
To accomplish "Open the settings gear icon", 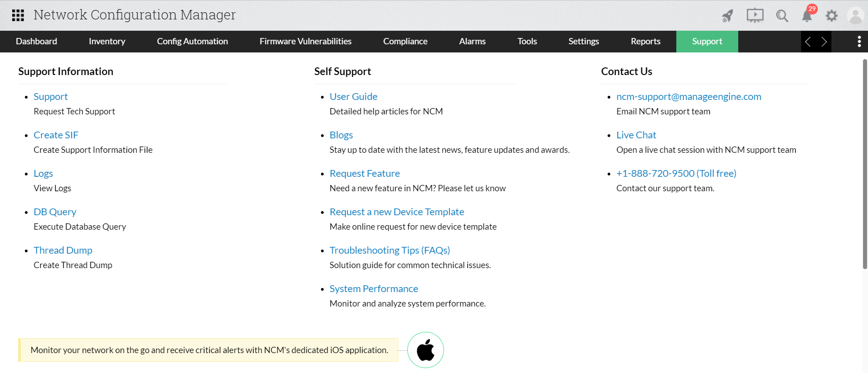I will (x=831, y=16).
